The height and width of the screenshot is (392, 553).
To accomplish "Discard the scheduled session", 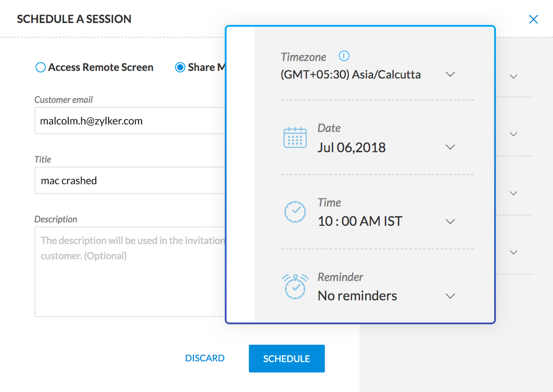I will click(205, 358).
